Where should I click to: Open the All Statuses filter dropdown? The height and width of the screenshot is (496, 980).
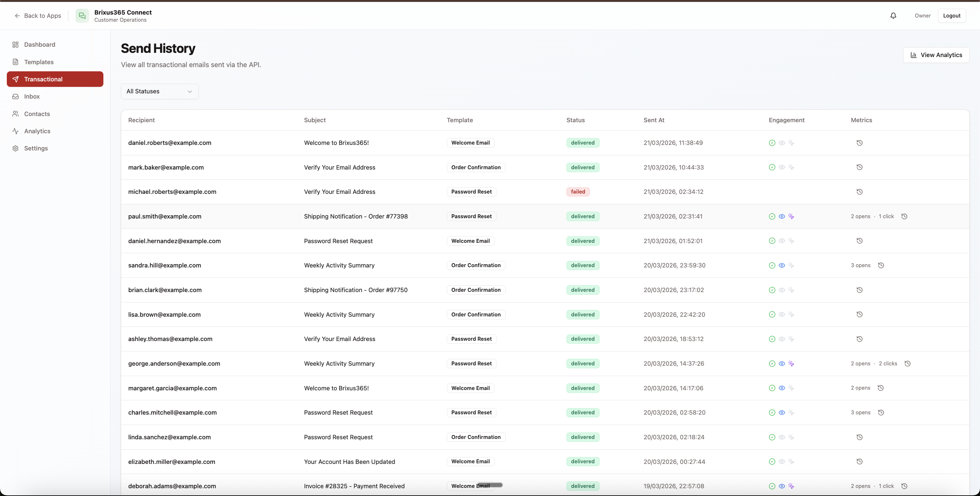pyautogui.click(x=159, y=91)
